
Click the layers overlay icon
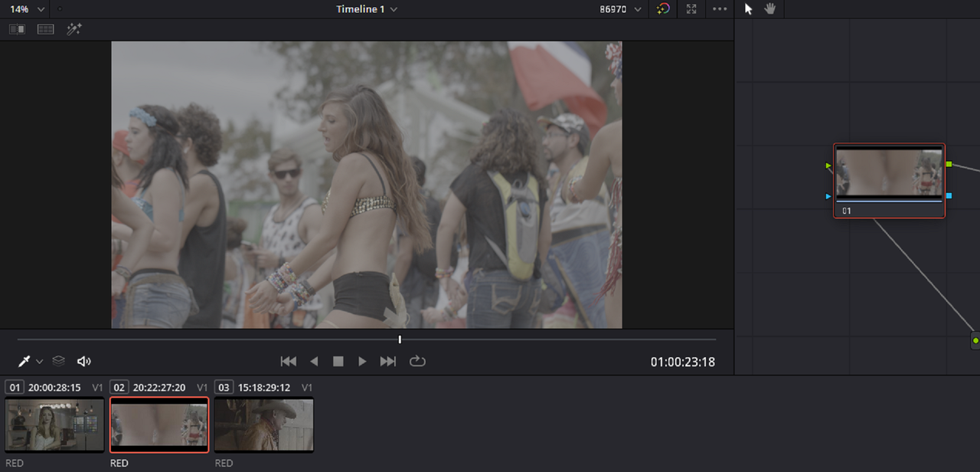(59, 361)
